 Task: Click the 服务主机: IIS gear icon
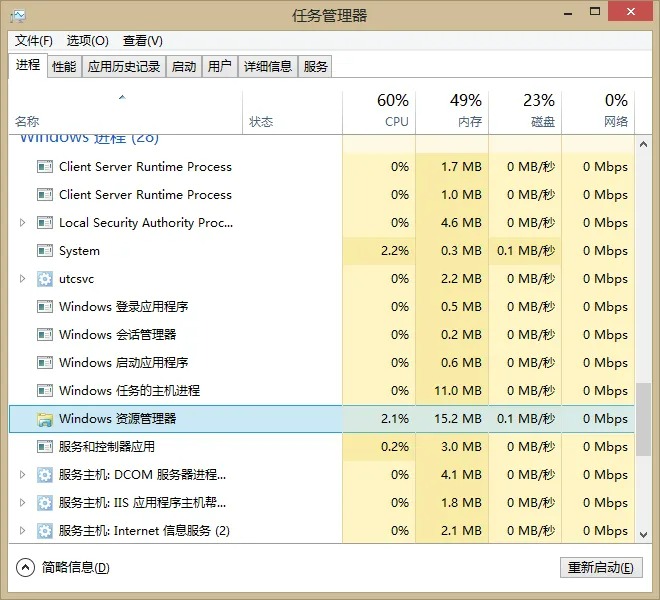(x=45, y=503)
